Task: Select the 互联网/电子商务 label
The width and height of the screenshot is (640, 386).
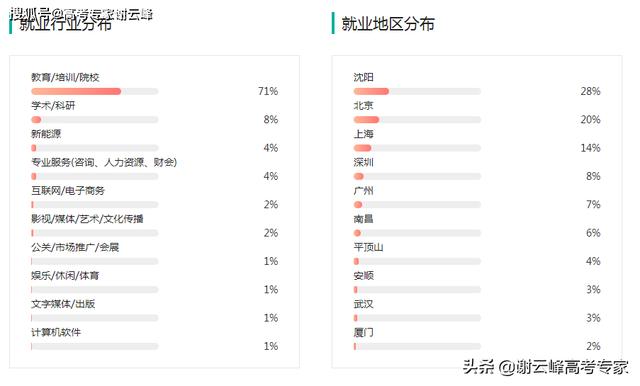Action: coord(68,191)
